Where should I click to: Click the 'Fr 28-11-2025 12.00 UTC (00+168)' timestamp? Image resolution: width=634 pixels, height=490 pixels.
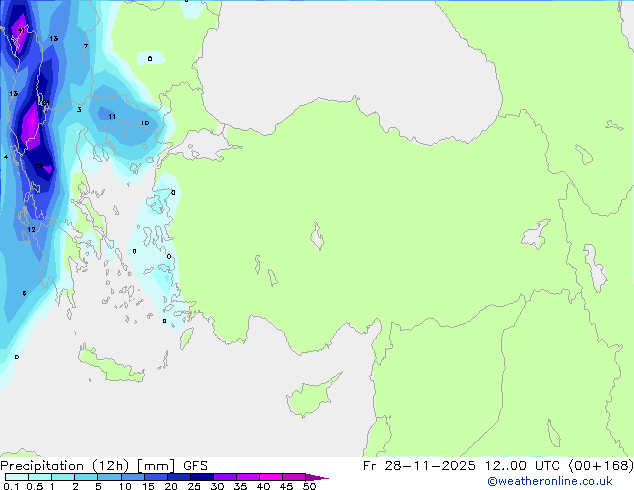tap(498, 466)
